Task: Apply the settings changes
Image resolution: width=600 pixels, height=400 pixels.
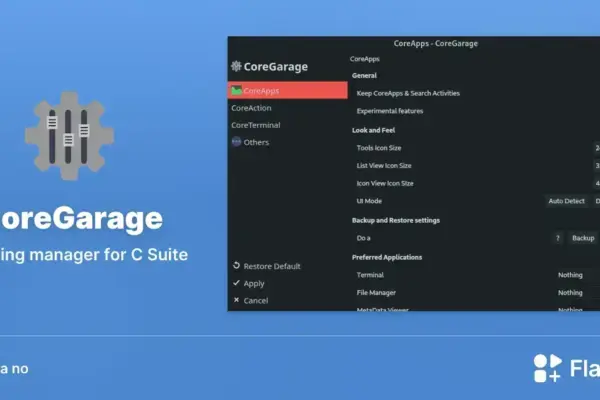Action: 249,284
